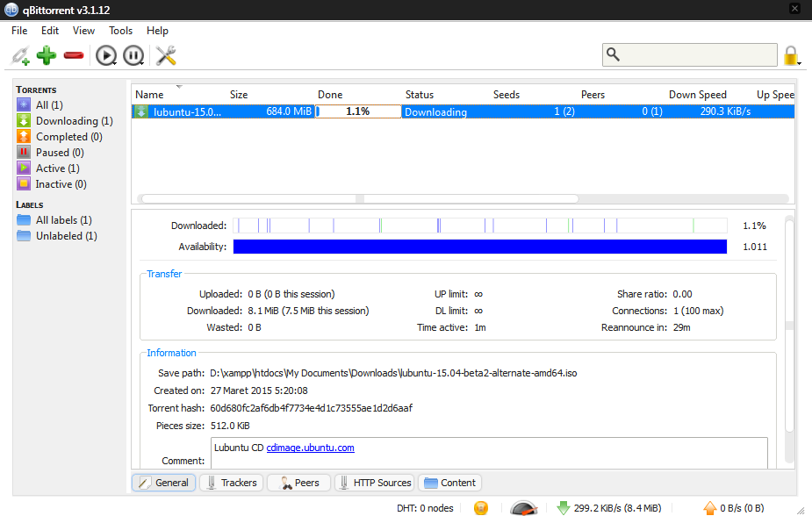This screenshot has height=516, width=812.
Task: Click the Active filter icon
Action: (24, 168)
